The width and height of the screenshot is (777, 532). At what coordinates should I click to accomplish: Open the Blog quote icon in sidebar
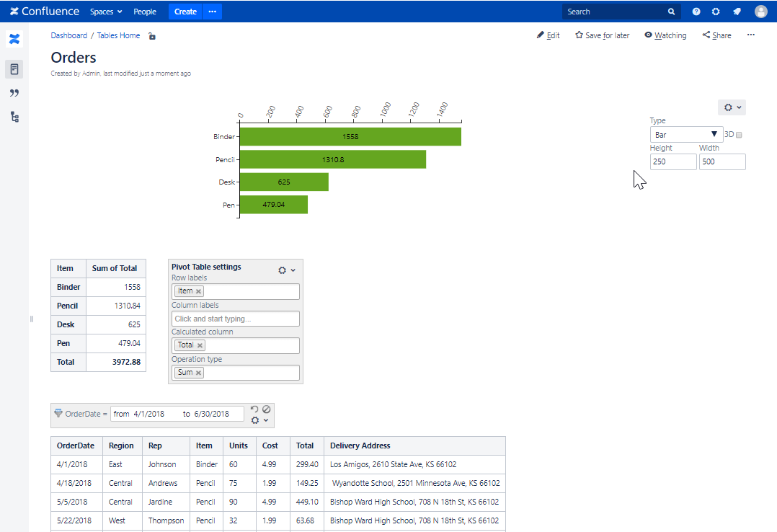(x=14, y=93)
